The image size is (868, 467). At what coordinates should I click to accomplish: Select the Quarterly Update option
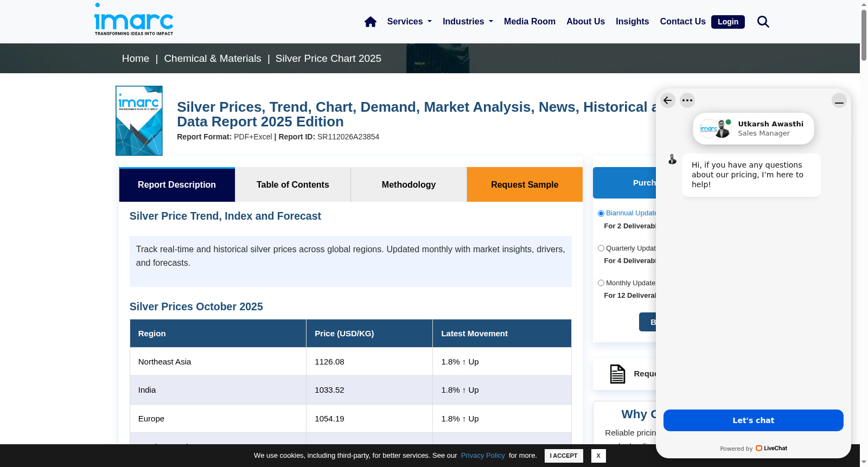[601, 248]
